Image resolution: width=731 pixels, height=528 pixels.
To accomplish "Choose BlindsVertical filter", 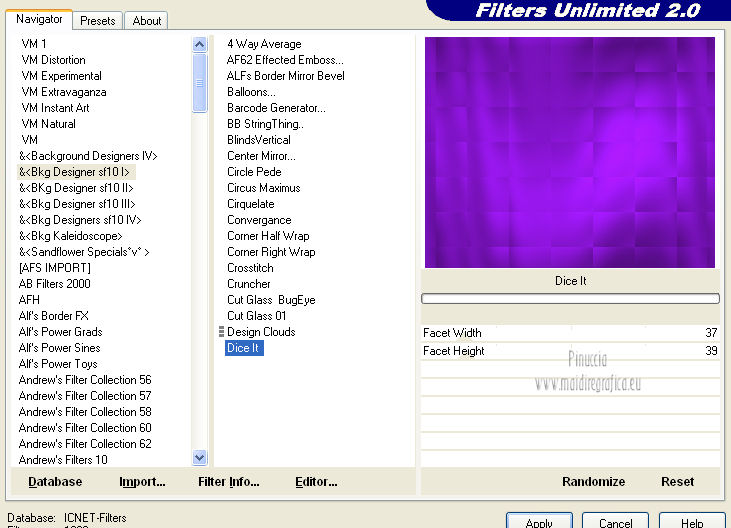I will tap(259, 140).
